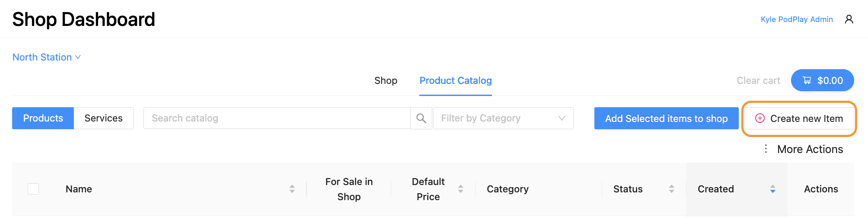Expand the North Station location dropdown
This screenshot has height=217, width=868.
point(47,57)
